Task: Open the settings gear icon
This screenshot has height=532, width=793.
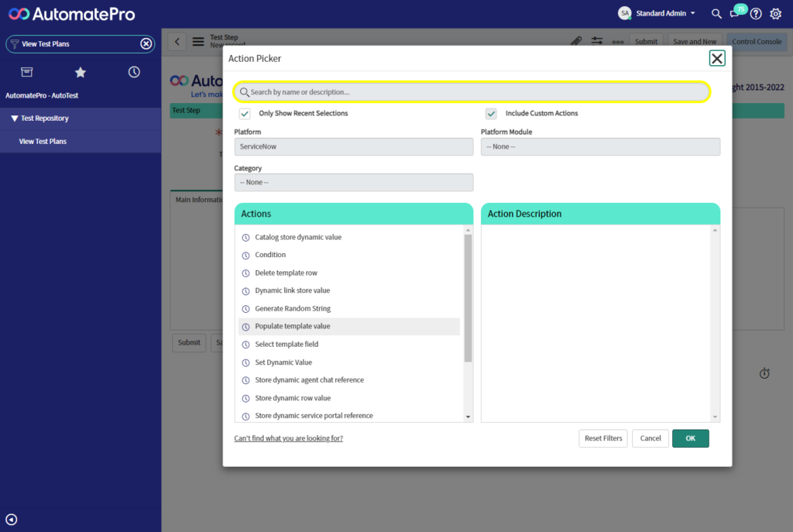Action: tap(775, 13)
